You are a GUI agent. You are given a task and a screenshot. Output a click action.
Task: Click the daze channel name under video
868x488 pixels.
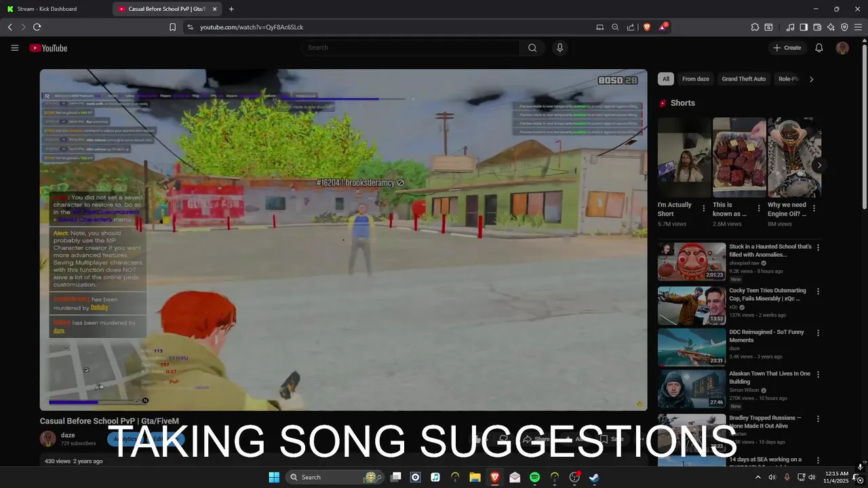tap(68, 435)
